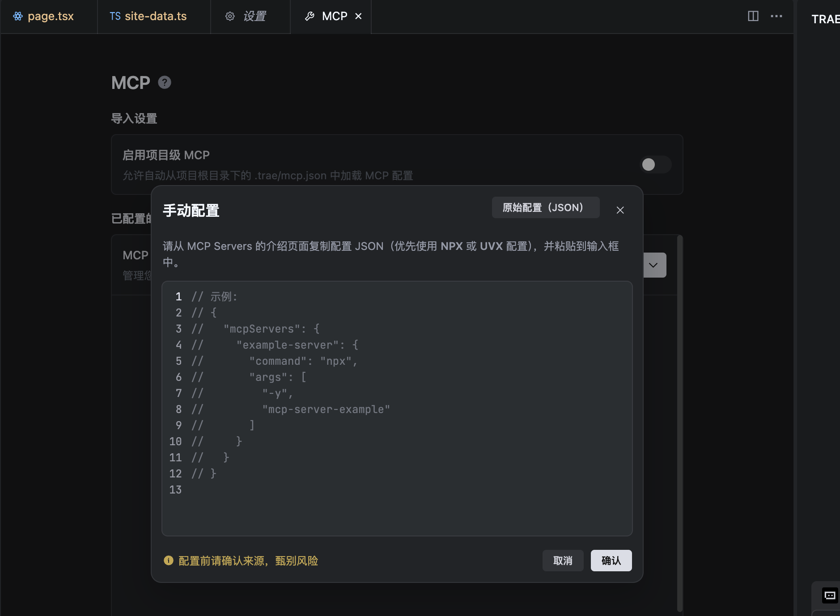840x616 pixels.
Task: Click the 确认 confirm button
Action: click(611, 561)
